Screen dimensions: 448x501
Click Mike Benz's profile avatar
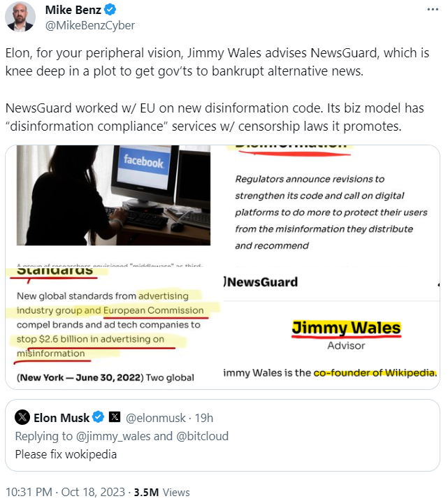(x=20, y=17)
